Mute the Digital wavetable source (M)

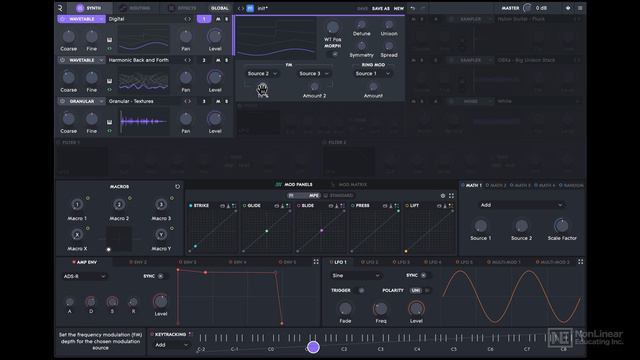(x=218, y=19)
